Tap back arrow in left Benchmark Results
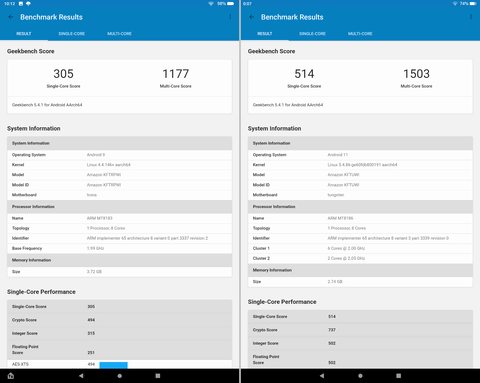The width and height of the screenshot is (480, 383). tap(11, 17)
